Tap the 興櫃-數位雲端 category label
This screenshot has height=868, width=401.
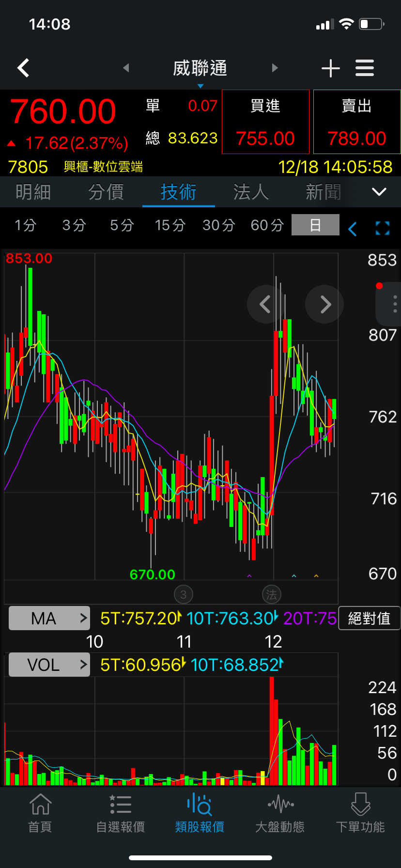(x=103, y=167)
